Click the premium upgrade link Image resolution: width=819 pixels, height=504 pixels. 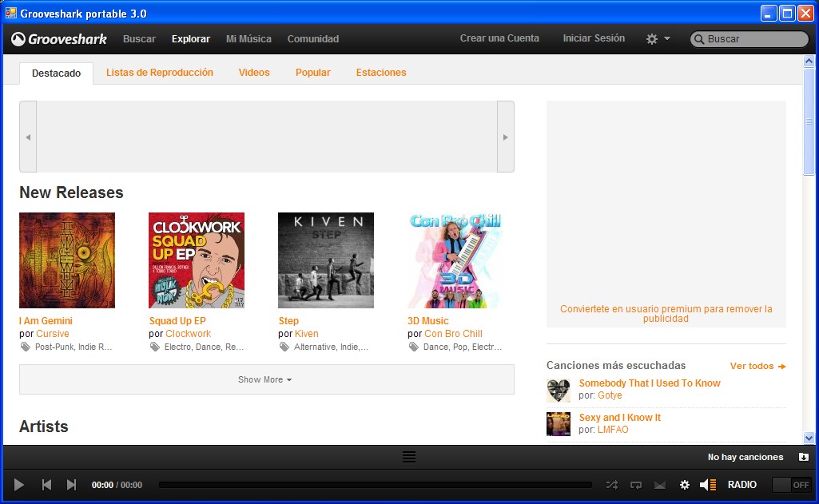tap(666, 313)
